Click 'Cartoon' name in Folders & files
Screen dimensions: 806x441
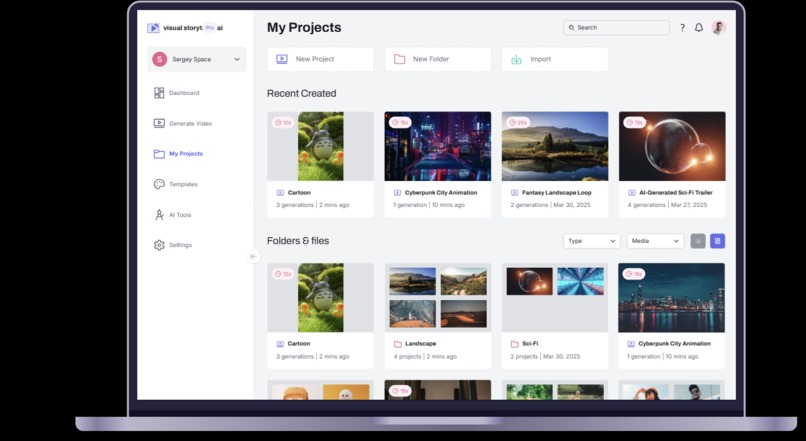[x=299, y=344]
